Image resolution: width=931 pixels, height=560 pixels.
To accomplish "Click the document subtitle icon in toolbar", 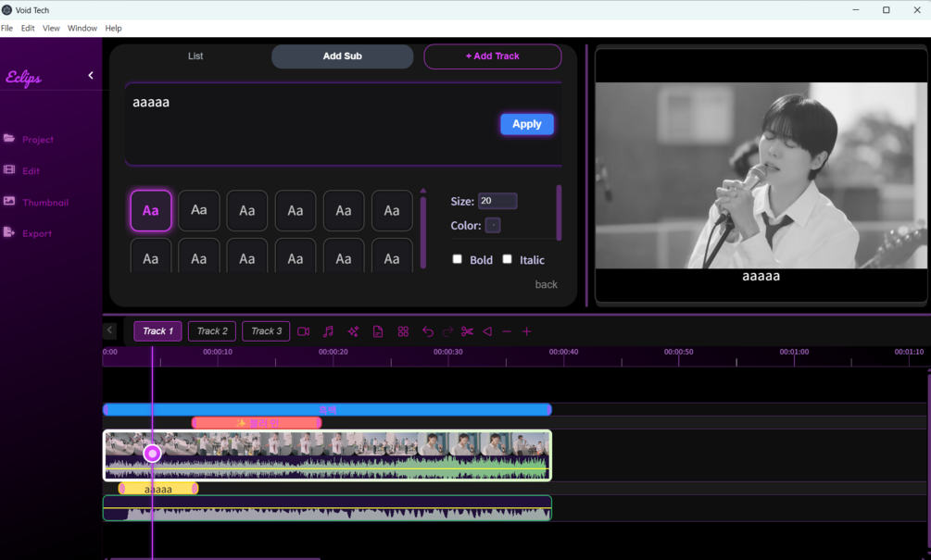I will point(378,331).
